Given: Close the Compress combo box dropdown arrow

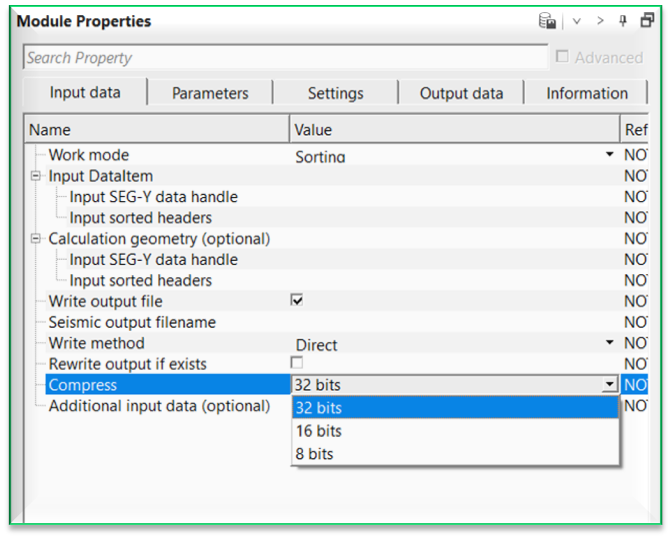Looking at the screenshot, I should (609, 385).
